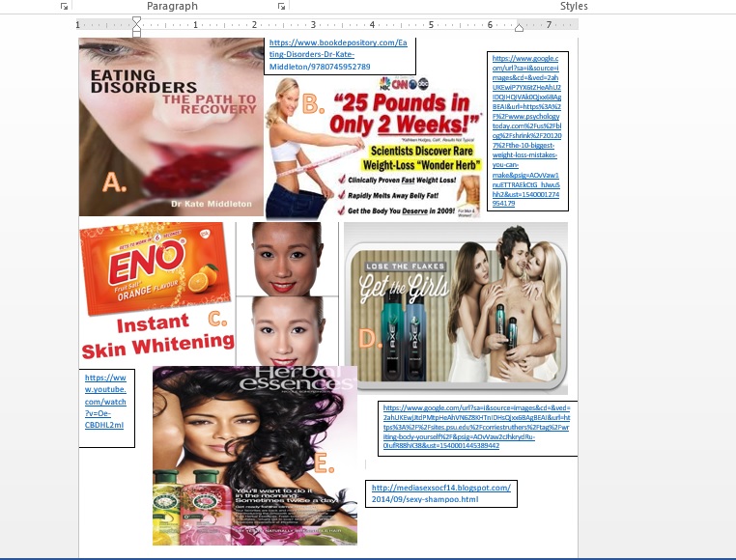The image size is (736, 560).
Task: Click the orange letter B. label
Action: click(313, 103)
